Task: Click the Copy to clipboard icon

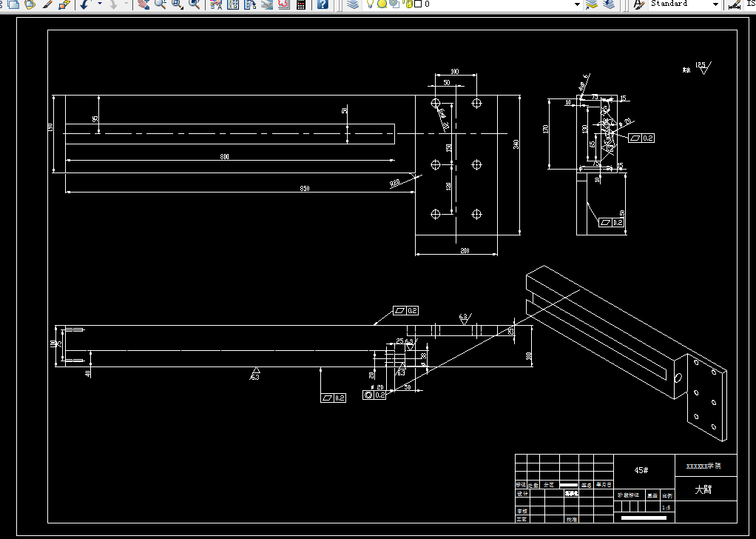Action: [14, 4]
